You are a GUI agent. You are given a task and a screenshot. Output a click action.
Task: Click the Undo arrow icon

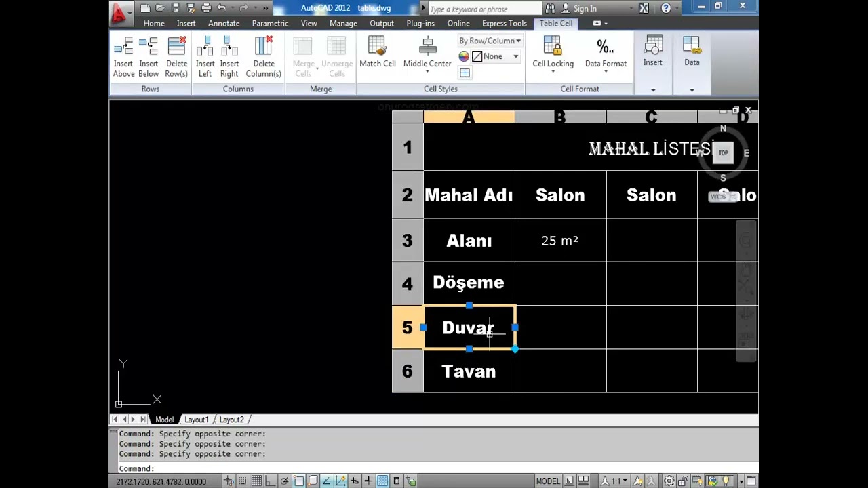tap(221, 8)
